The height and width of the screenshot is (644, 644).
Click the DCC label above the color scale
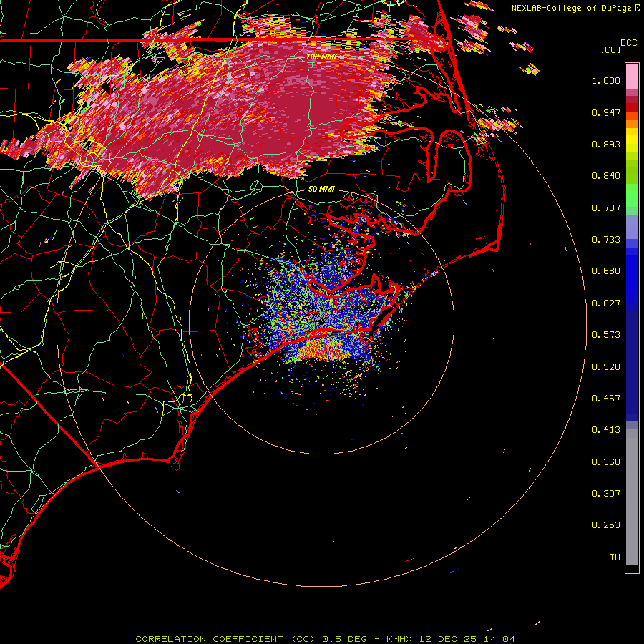click(x=628, y=43)
